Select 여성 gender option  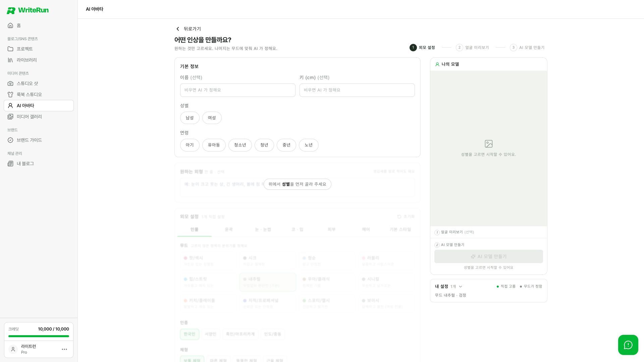(212, 118)
